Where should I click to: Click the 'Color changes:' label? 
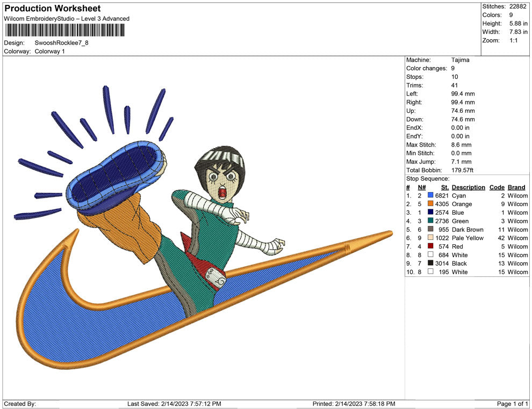tap(427, 69)
